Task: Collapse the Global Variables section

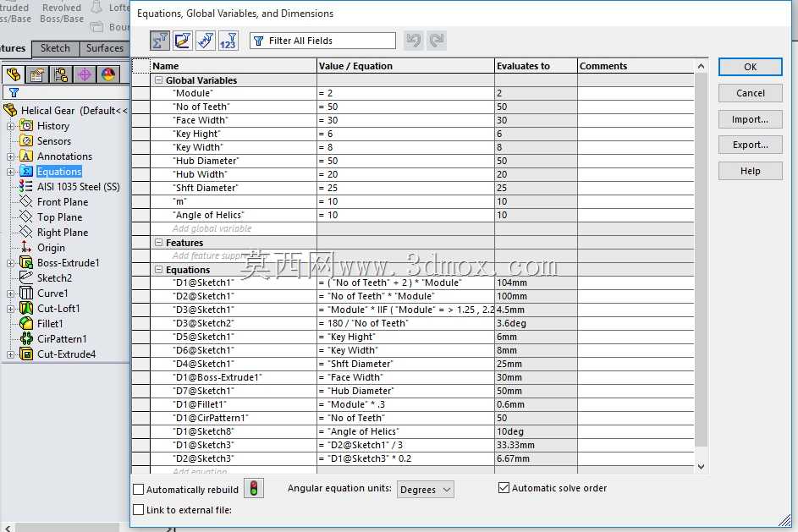Action: pos(158,80)
